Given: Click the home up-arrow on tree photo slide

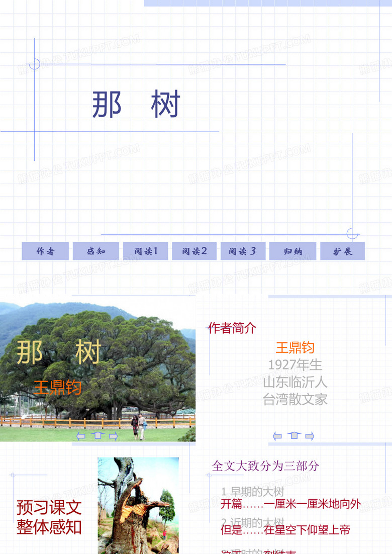Looking at the screenshot, I should point(98,435).
